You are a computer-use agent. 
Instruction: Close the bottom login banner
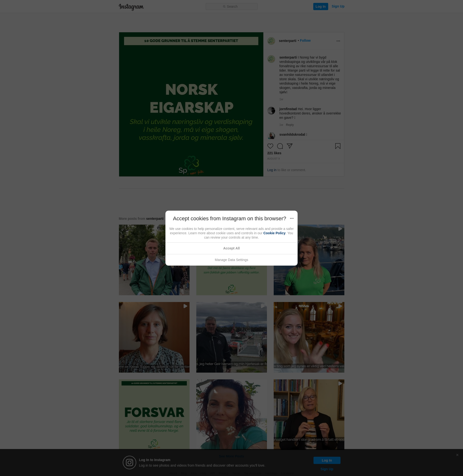(x=457, y=455)
